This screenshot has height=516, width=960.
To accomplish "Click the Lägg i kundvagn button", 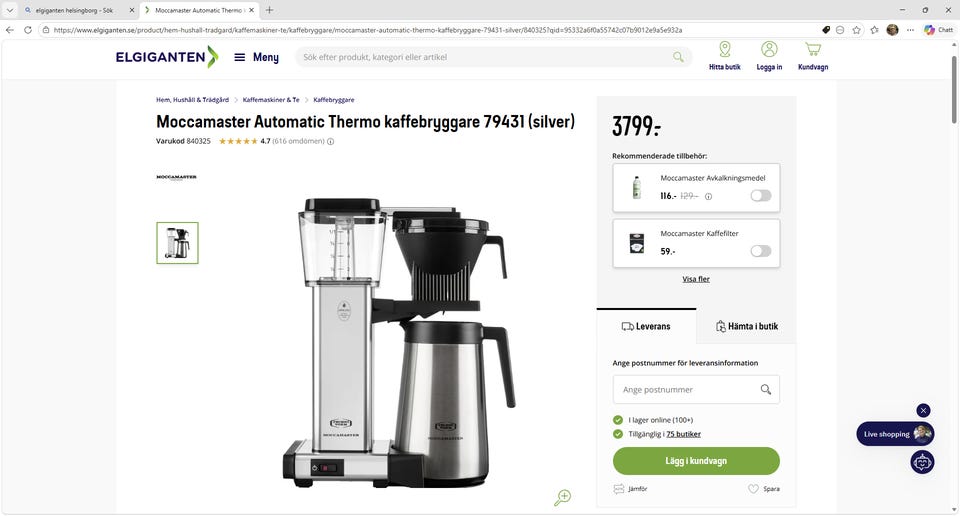I will click(x=696, y=461).
